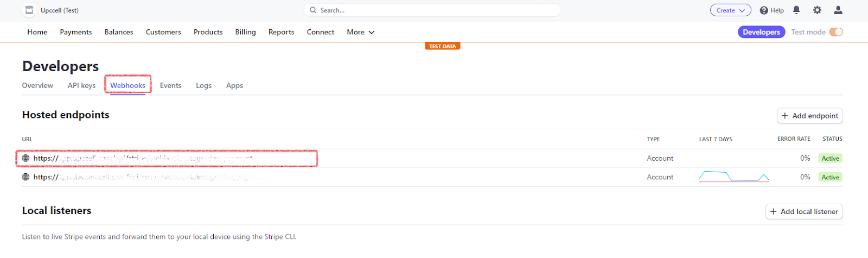The image size is (868, 258).
Task: Toggle the Test mode switch
Action: 836,32
